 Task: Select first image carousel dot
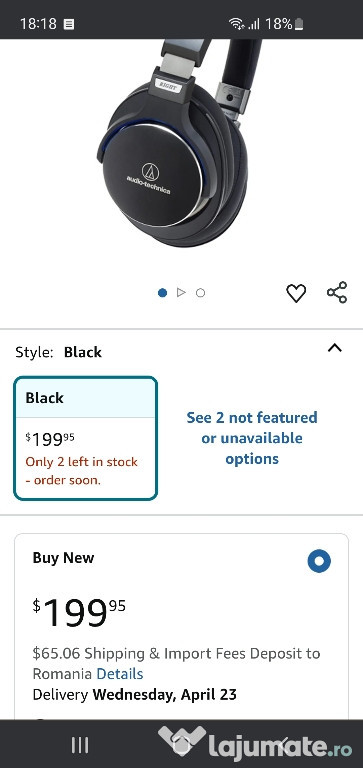coord(163,293)
